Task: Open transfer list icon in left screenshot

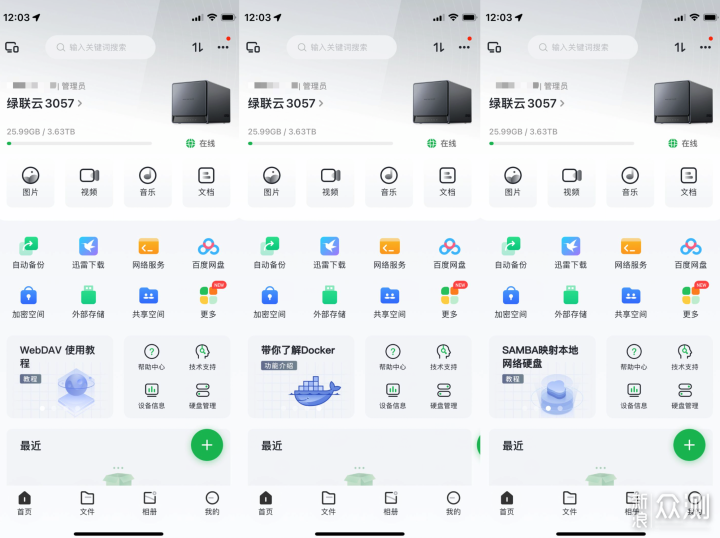Action: click(x=197, y=47)
